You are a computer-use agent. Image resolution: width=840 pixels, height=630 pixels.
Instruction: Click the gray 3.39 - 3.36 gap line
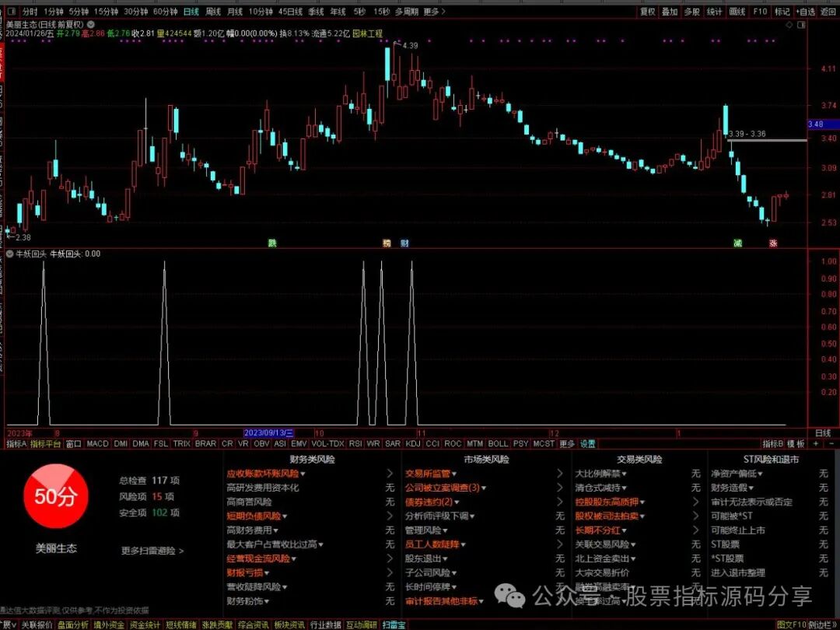767,140
